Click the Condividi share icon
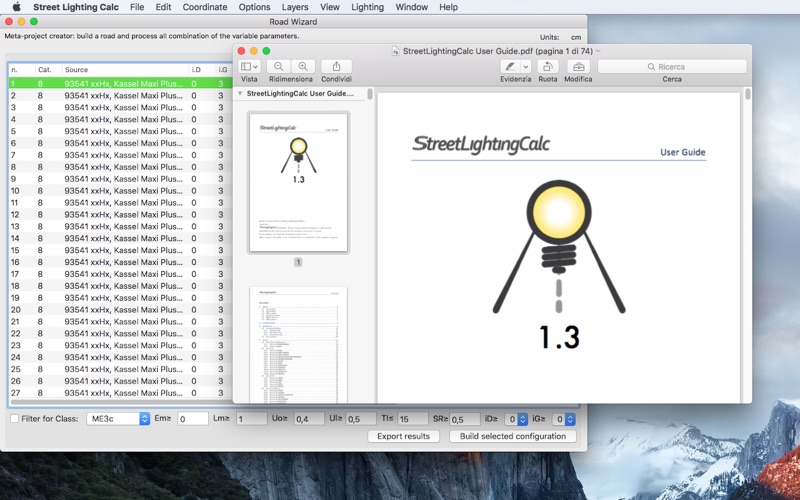Image resolution: width=800 pixels, height=500 pixels. pos(336,66)
